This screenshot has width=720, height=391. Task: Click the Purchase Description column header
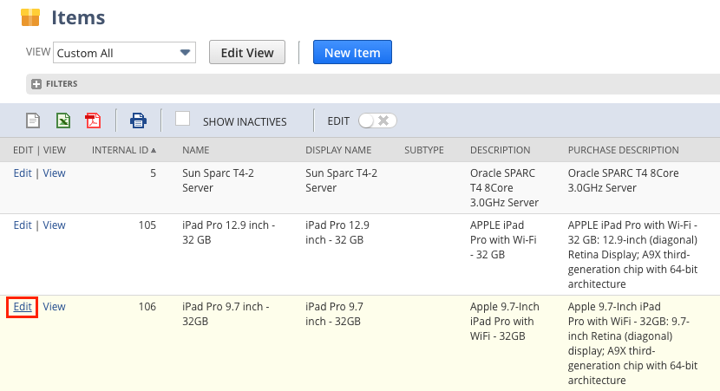(623, 150)
